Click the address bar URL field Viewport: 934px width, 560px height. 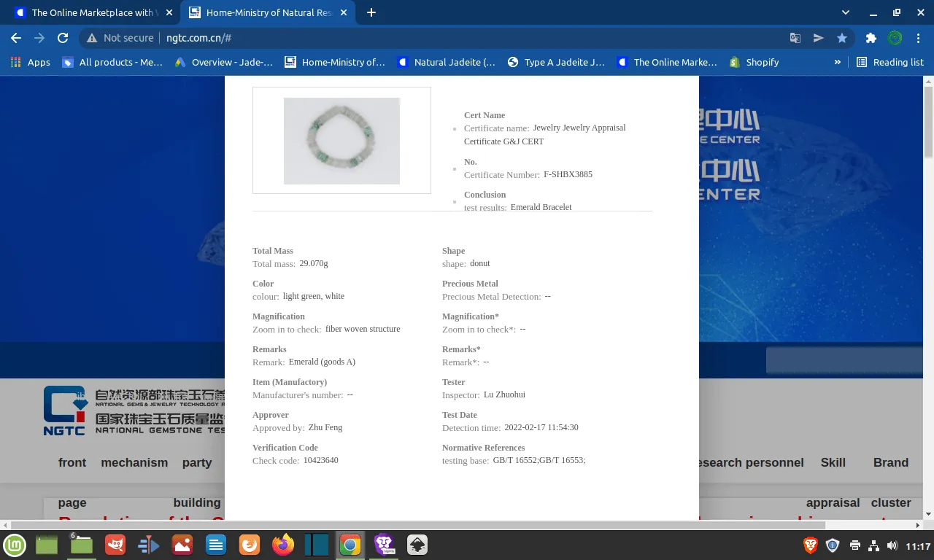438,38
